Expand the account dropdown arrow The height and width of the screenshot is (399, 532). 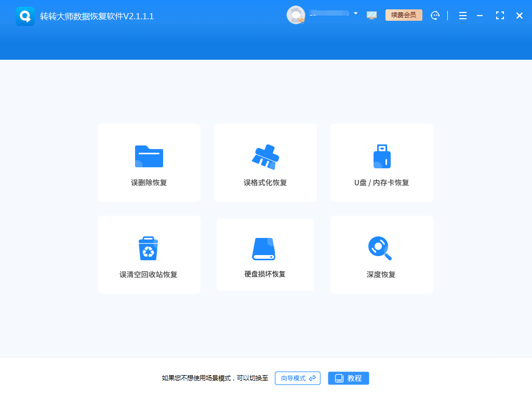pyautogui.click(x=355, y=14)
